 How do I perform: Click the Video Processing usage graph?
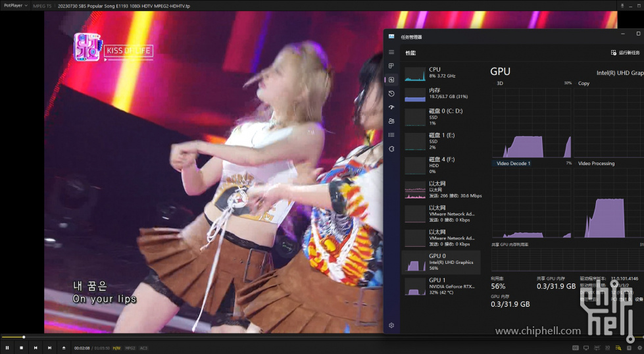608,203
